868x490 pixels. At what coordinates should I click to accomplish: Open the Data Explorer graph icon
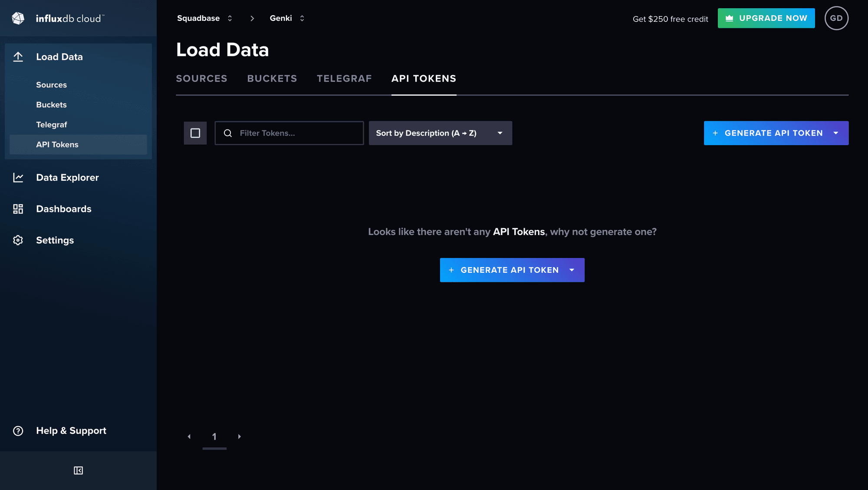coord(18,178)
